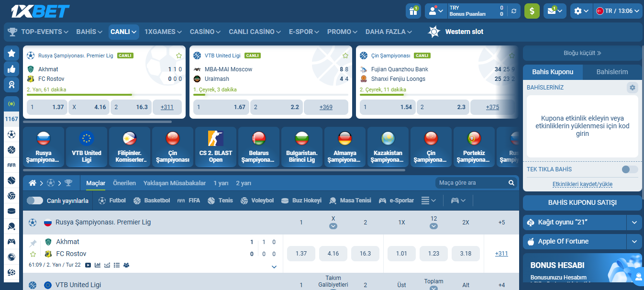Switch to the Önerilen tab
This screenshot has width=644, height=290.
[x=124, y=183]
